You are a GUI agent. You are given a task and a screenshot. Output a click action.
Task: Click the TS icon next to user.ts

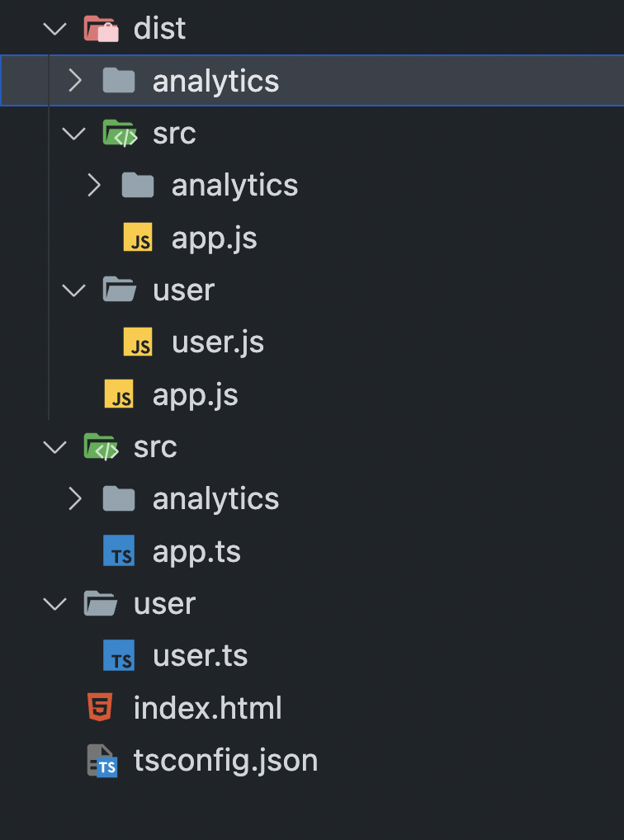120,655
